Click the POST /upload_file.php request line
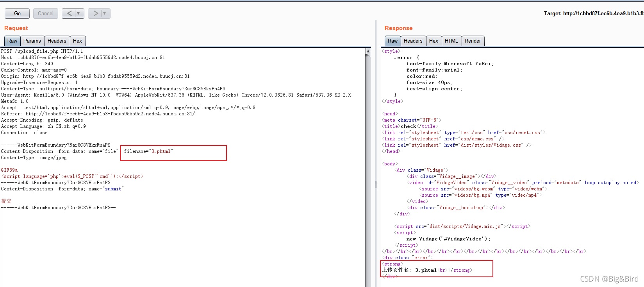 pos(42,51)
